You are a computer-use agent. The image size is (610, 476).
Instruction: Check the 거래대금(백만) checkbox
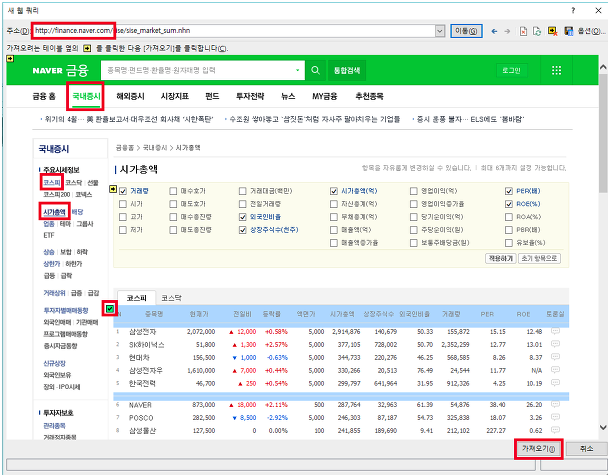(x=243, y=191)
